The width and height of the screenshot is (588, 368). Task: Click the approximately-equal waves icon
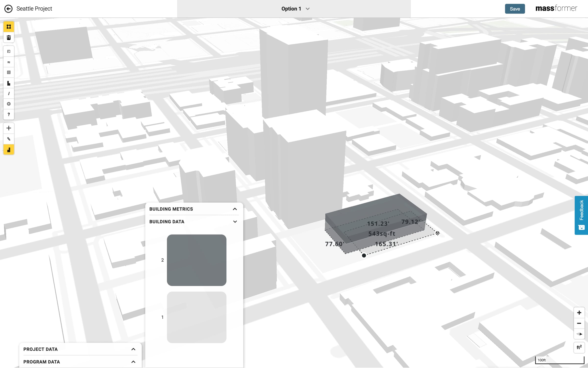tap(9, 62)
